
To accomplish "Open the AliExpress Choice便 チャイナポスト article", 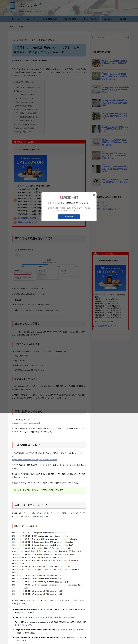I will pos(115,116).
